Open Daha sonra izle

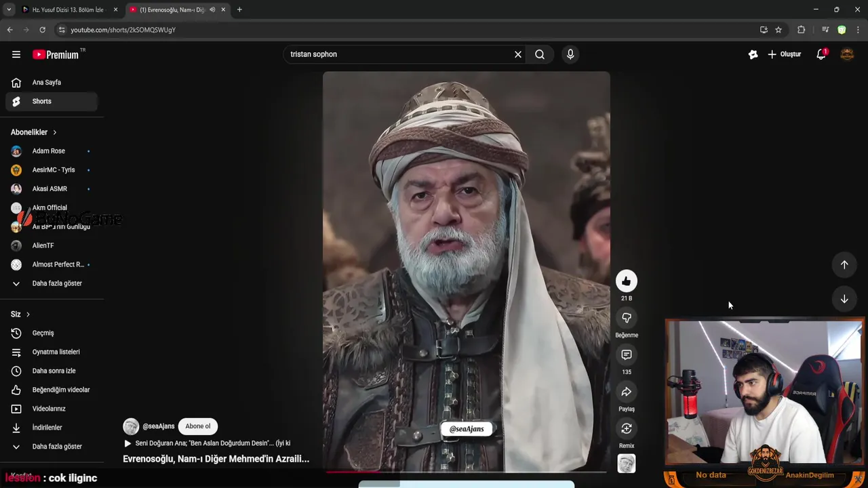(x=52, y=371)
